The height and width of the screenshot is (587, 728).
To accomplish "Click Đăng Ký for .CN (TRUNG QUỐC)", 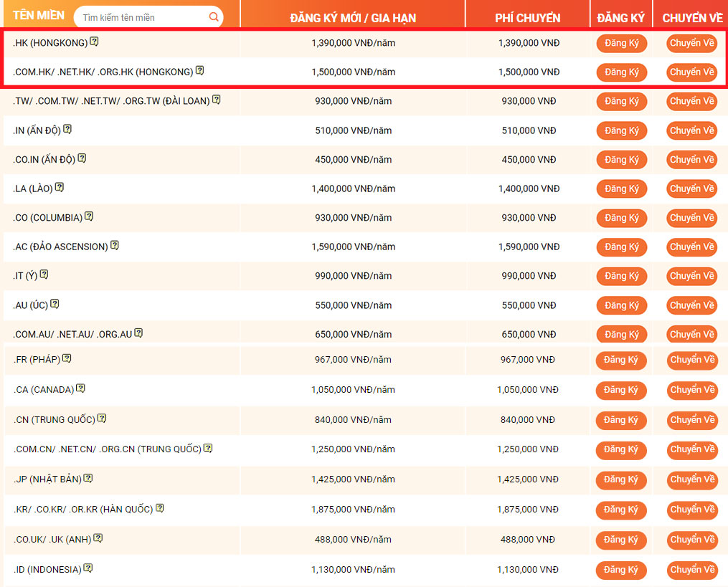I will point(621,420).
